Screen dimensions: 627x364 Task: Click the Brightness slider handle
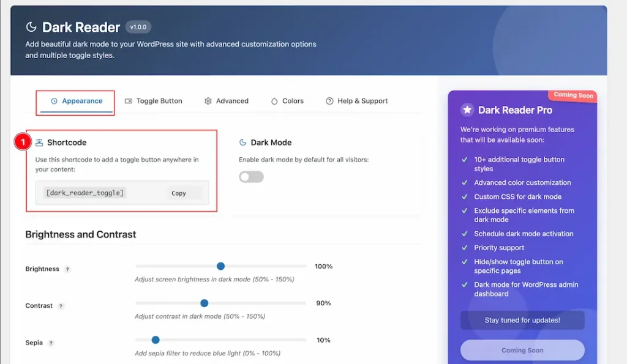pyautogui.click(x=220, y=266)
